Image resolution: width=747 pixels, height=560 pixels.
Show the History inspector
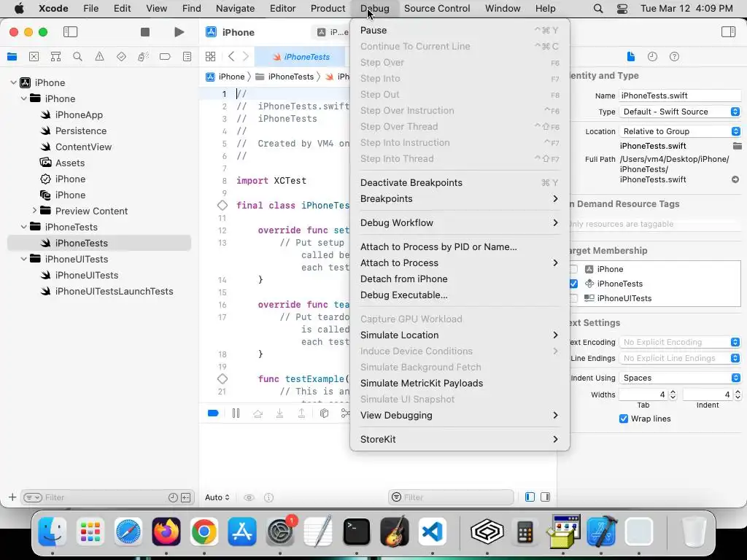click(x=653, y=57)
